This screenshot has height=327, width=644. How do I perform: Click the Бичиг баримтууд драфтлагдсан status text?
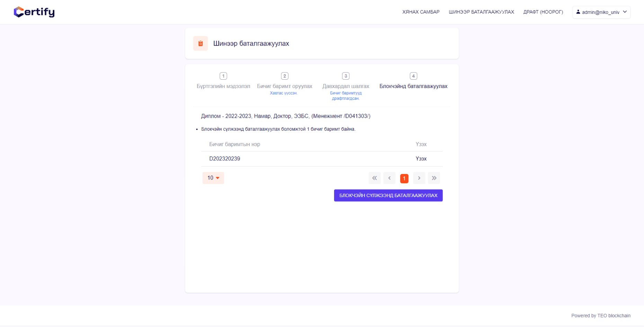[x=346, y=96]
